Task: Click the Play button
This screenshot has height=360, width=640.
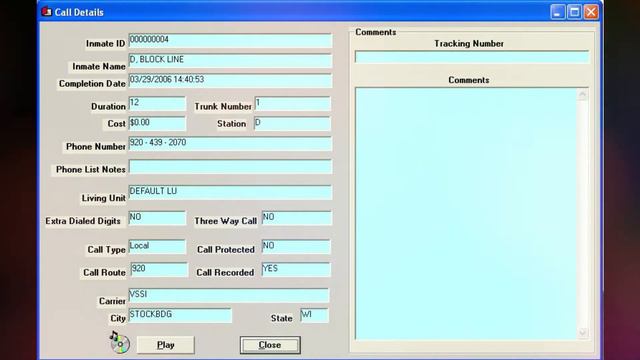Action: (x=165, y=345)
